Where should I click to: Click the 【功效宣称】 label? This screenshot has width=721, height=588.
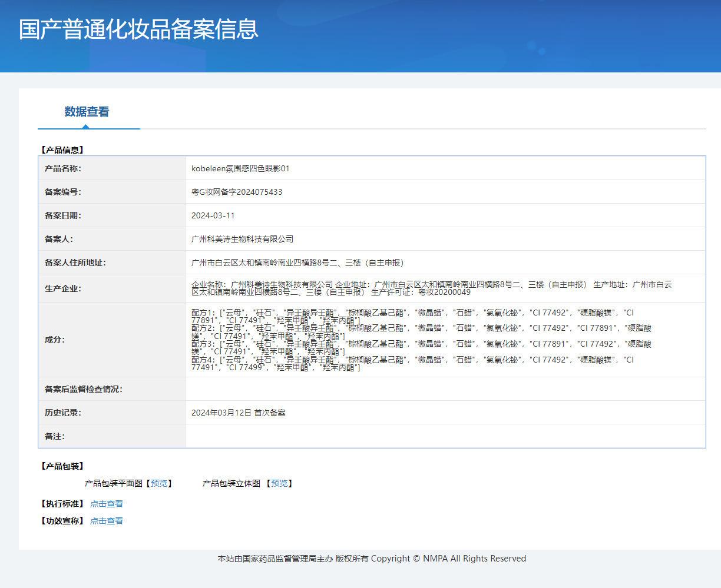[62, 521]
